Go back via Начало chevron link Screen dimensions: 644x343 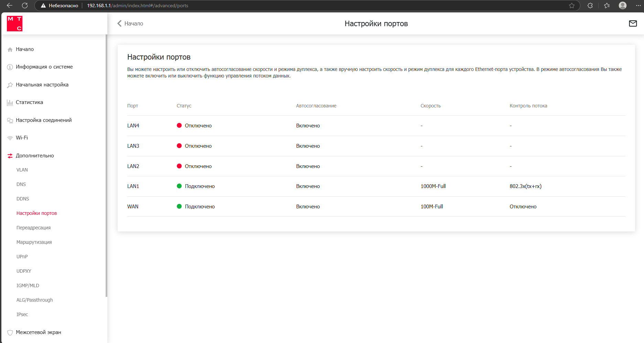(130, 23)
